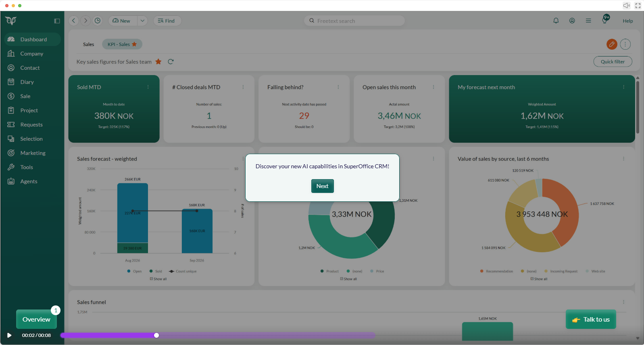The width and height of the screenshot is (644, 345).
Task: Open Marketing in the sidebar
Action: click(32, 153)
